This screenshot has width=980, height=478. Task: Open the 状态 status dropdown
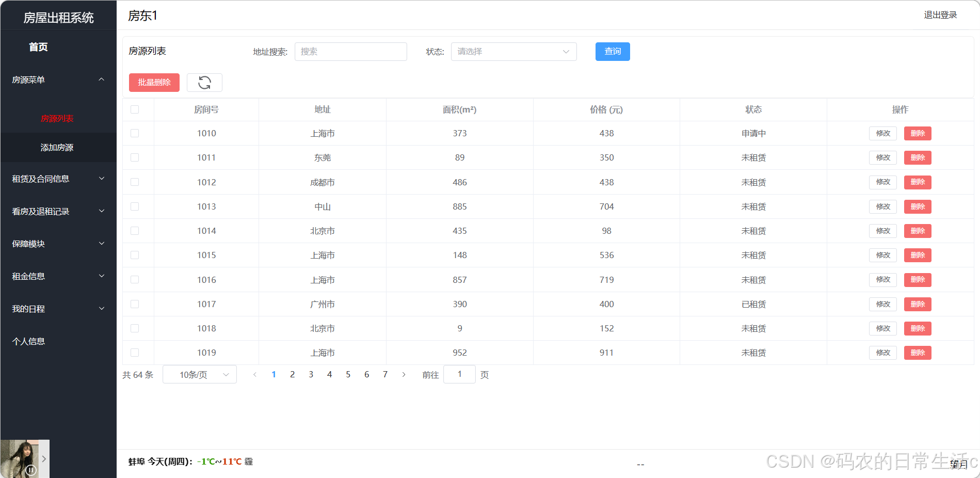[513, 52]
